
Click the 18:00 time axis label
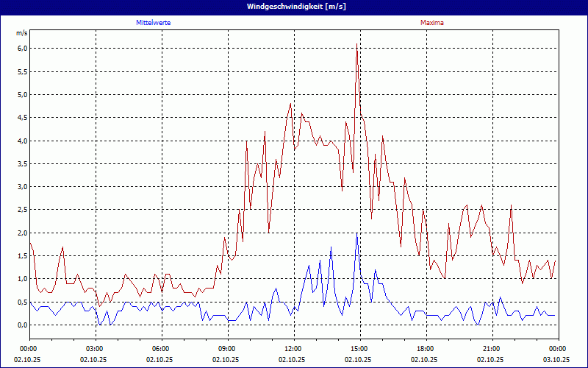(x=425, y=349)
